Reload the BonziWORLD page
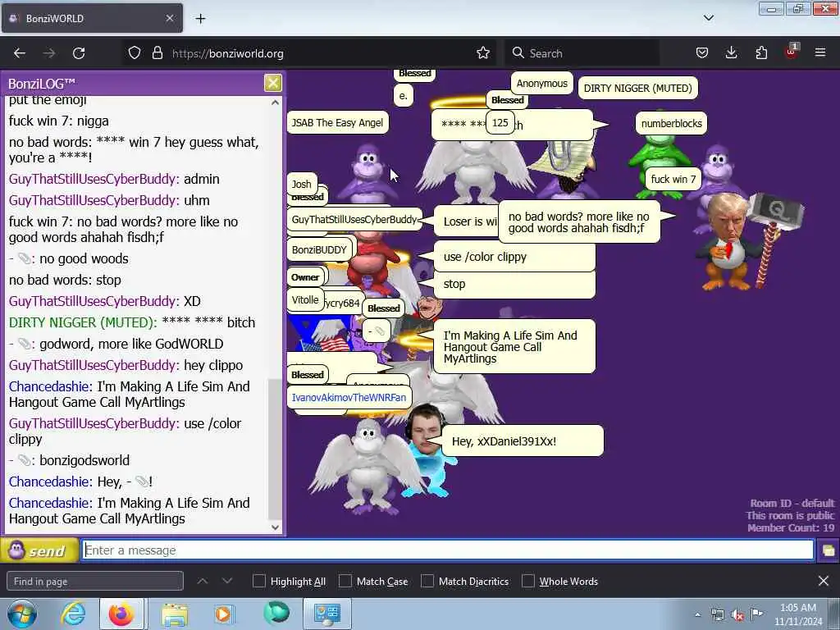Screen dimensions: 840x630 pyautogui.click(x=79, y=53)
